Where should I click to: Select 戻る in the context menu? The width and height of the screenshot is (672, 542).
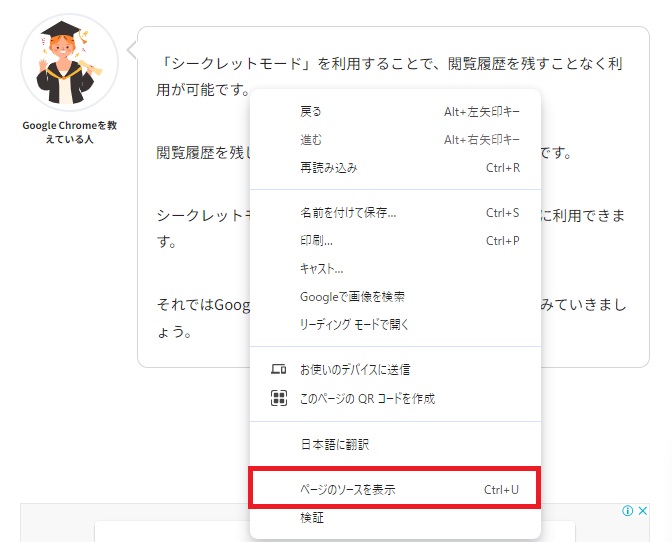click(395, 112)
